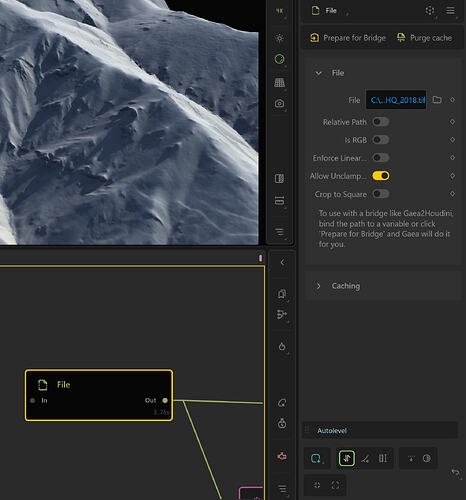Click the diamond bind icon on File row
This screenshot has height=500, width=466.
[x=452, y=100]
